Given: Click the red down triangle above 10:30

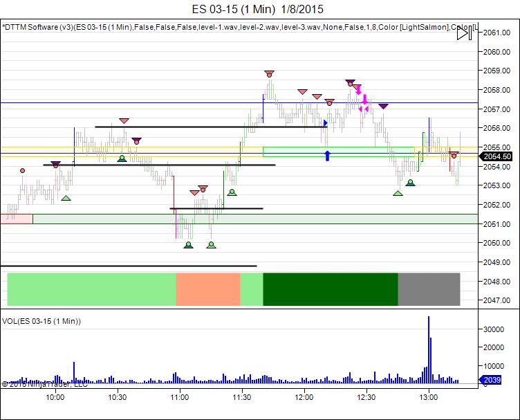Looking at the screenshot, I should [124, 121].
